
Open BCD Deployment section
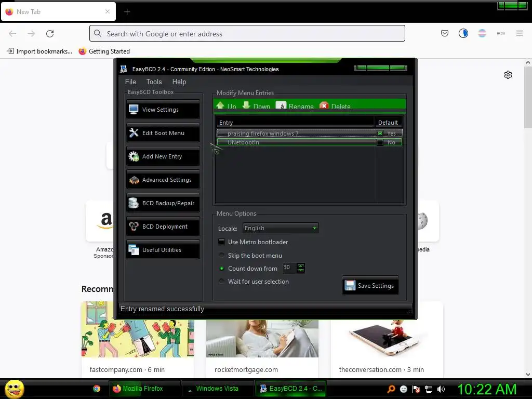163,227
